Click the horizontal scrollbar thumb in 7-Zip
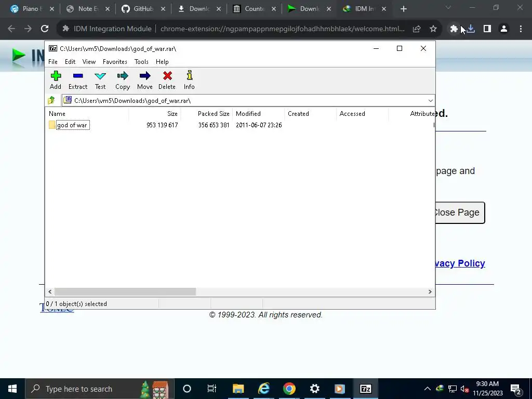532x399 pixels. 125,292
